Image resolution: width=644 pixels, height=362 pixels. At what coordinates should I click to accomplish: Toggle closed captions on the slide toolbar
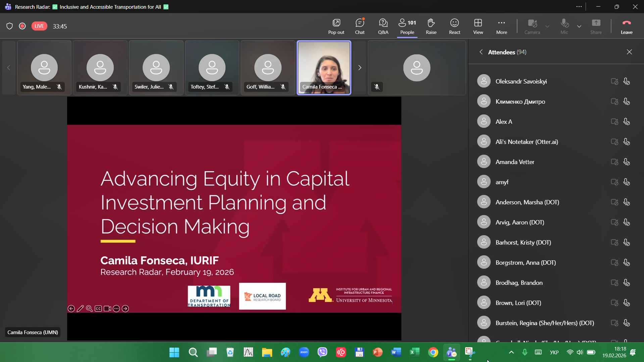98,309
